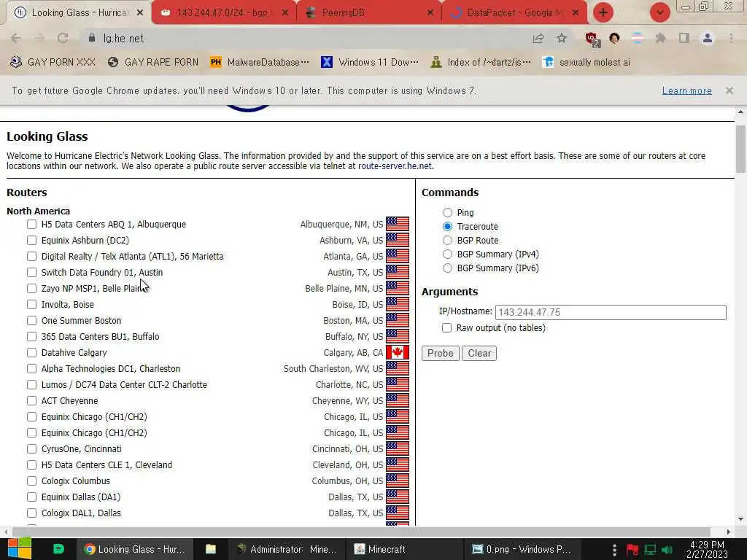This screenshot has width=747, height=560.
Task: Dismiss the Chrome update notification bar
Action: tap(729, 90)
